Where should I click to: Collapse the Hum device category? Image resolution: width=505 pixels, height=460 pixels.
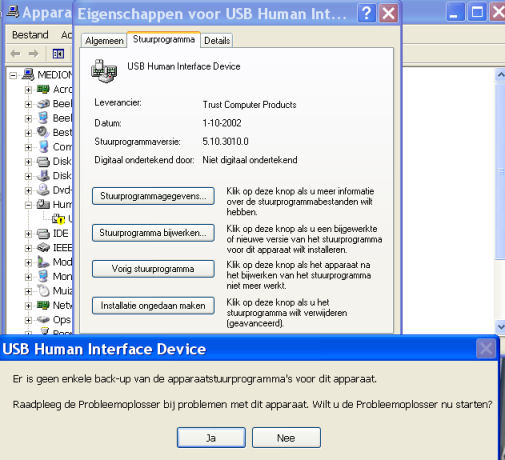28,205
